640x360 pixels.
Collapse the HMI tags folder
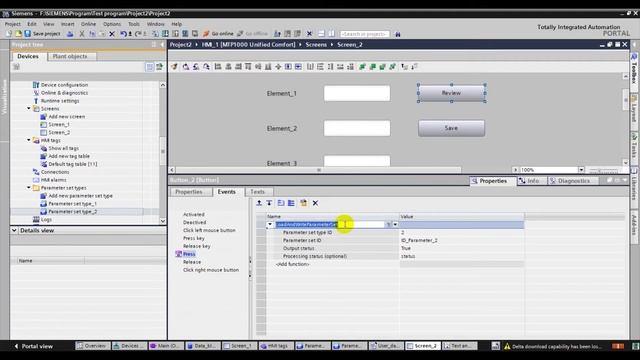tap(29, 140)
